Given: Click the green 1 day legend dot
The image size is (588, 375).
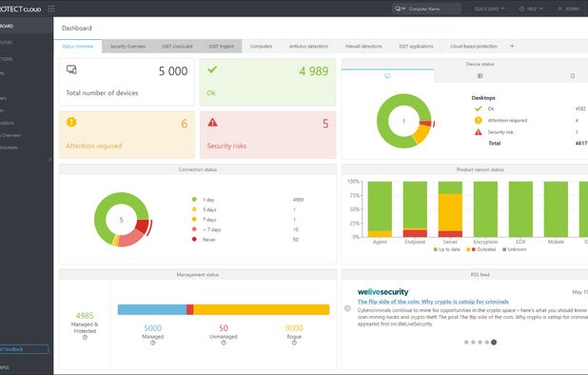Looking at the screenshot, I should (194, 200).
